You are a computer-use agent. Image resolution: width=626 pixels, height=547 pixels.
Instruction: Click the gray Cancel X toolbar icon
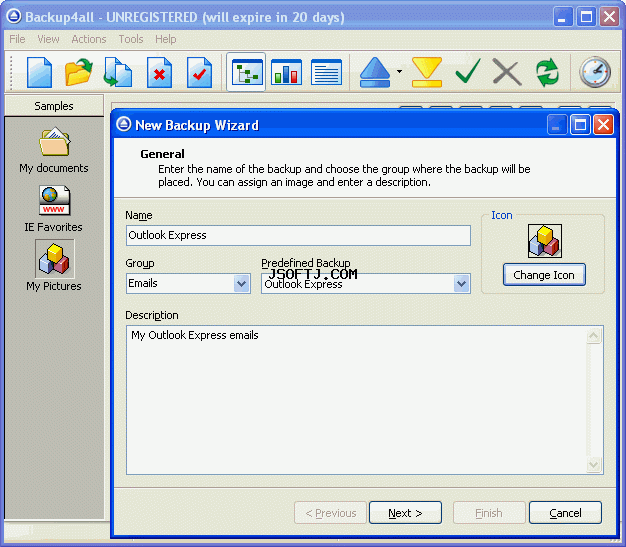507,72
